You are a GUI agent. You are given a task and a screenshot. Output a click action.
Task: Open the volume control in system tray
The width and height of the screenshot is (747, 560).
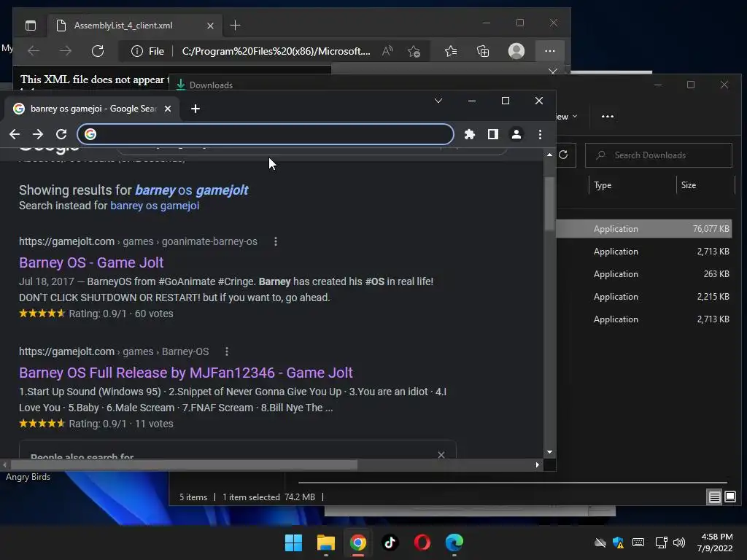[679, 542]
